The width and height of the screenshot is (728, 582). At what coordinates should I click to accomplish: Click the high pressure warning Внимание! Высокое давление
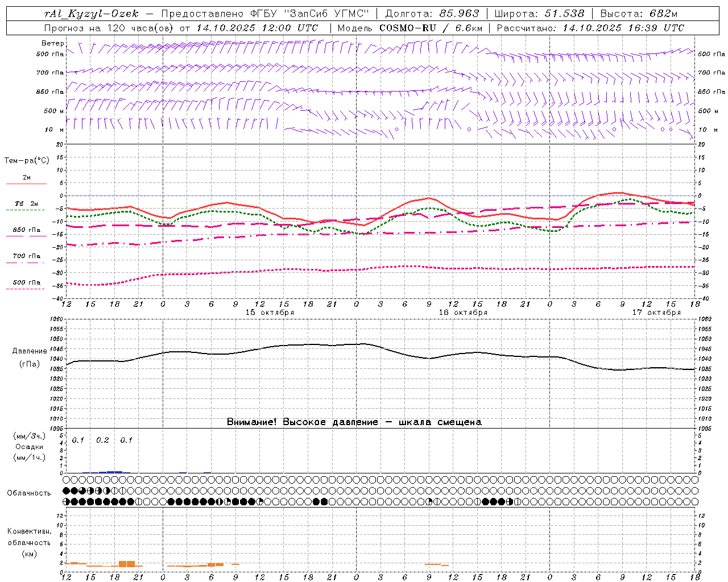(x=302, y=422)
